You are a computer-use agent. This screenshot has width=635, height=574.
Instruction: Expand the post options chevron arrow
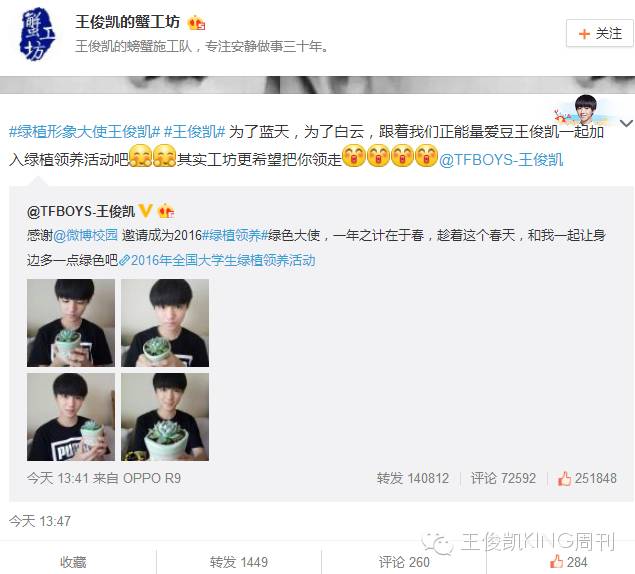point(626,123)
